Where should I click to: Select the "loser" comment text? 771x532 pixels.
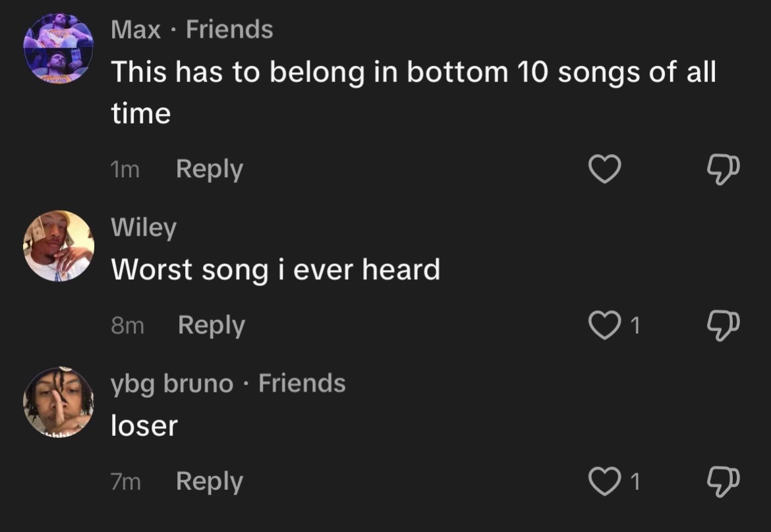144,425
